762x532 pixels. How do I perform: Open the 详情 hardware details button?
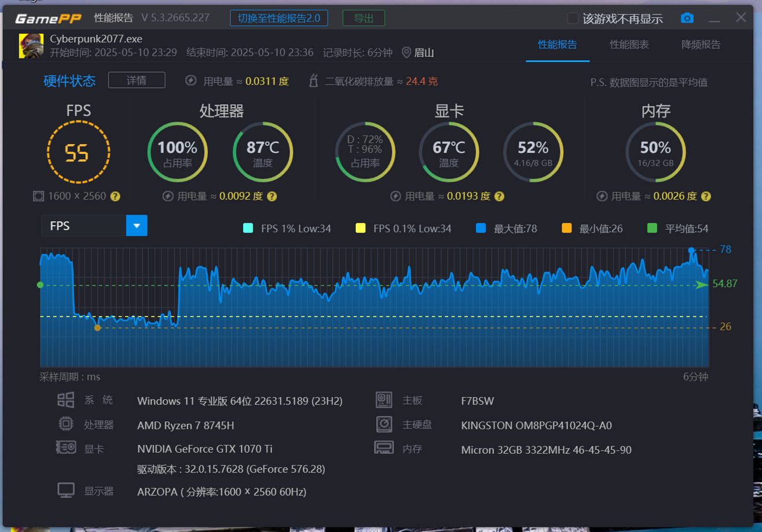pyautogui.click(x=137, y=80)
